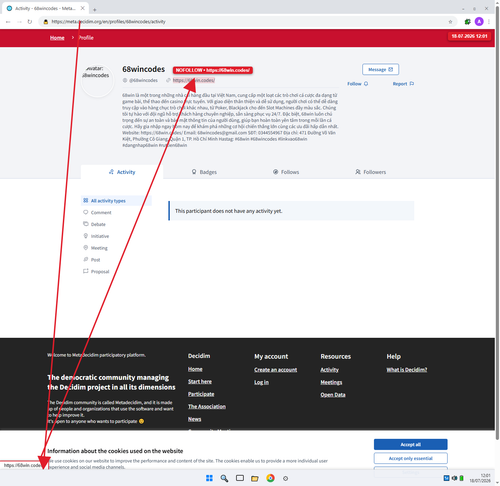
Task: Click Accept only essential cookies
Action: 410,458
